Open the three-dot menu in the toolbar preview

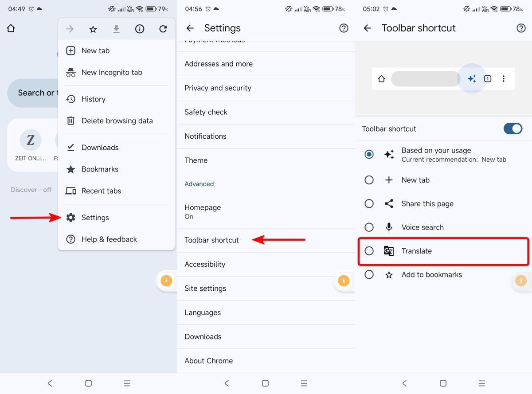(x=504, y=78)
